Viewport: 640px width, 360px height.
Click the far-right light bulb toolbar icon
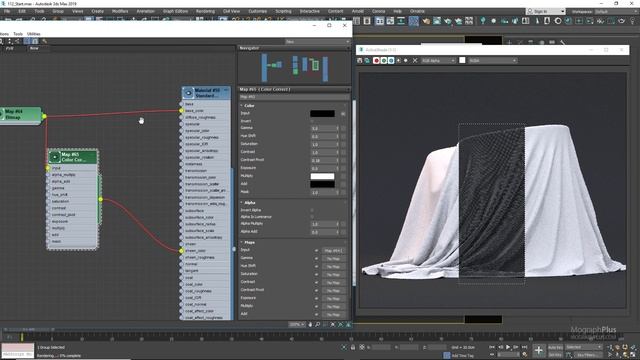(632, 21)
